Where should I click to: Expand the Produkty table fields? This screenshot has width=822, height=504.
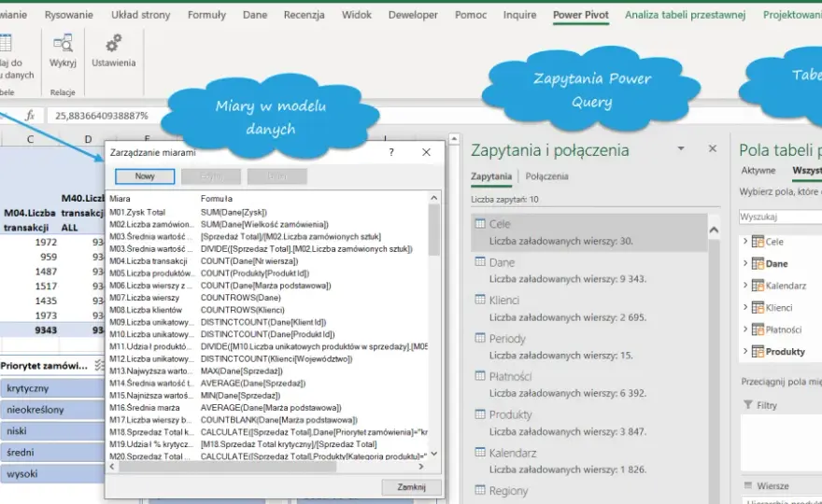(745, 352)
